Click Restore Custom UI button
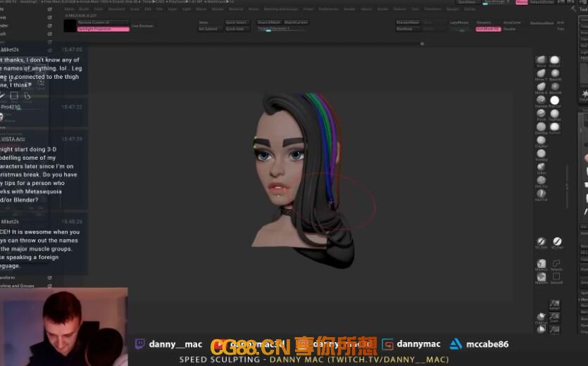 coord(104,23)
